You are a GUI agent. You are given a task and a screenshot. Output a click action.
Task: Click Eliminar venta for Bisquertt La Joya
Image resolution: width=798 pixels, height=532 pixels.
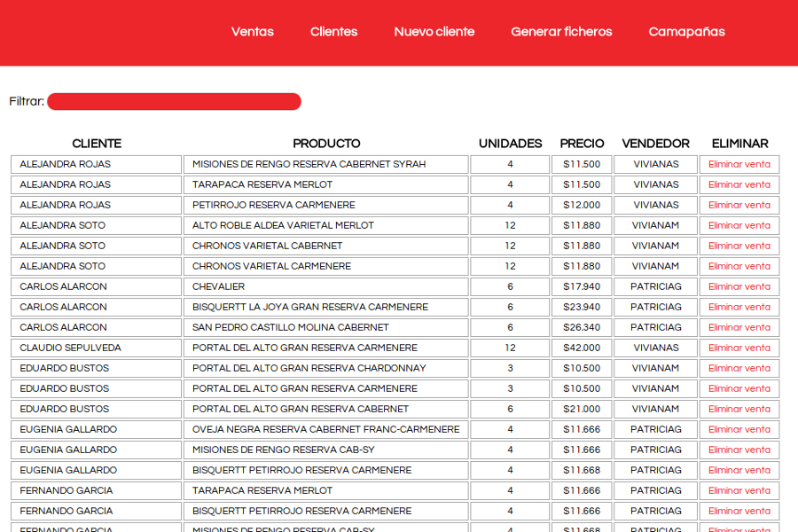[739, 307]
